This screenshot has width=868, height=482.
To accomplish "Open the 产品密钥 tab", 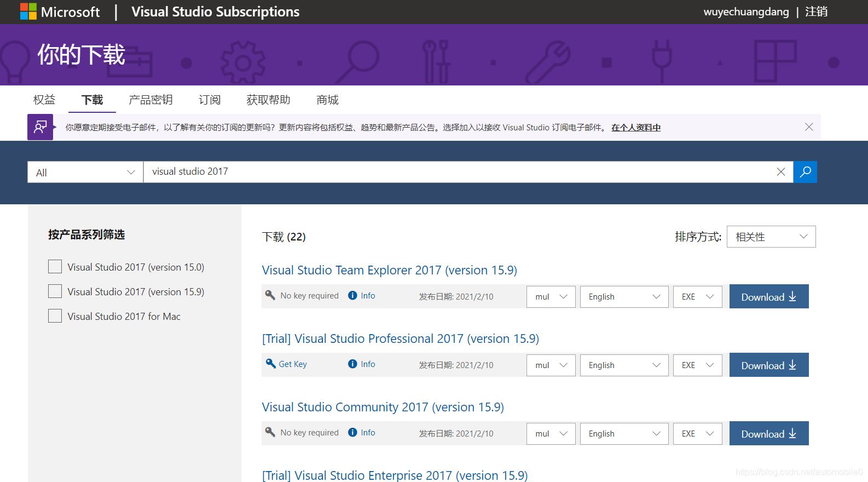I will pos(151,100).
